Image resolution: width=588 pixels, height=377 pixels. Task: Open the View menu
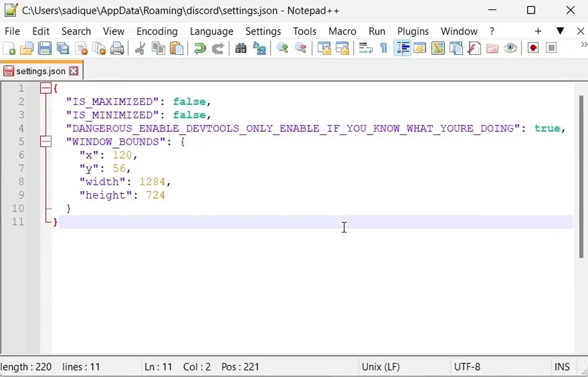114,31
